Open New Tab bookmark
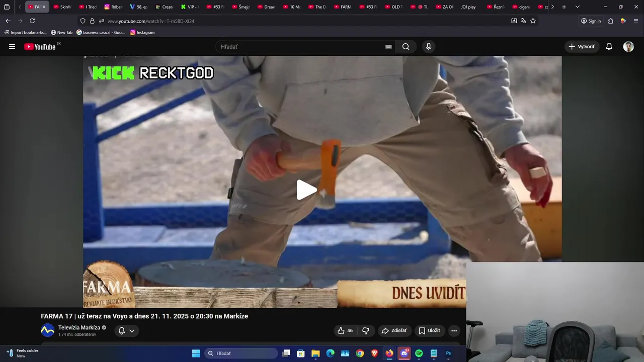Viewport: 644px width, 362px height. click(61, 32)
